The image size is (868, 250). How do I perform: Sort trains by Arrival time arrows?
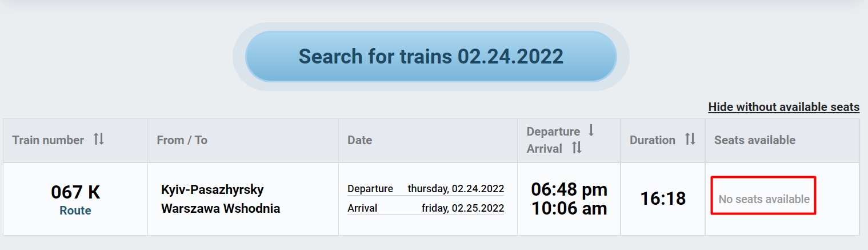[x=577, y=148]
